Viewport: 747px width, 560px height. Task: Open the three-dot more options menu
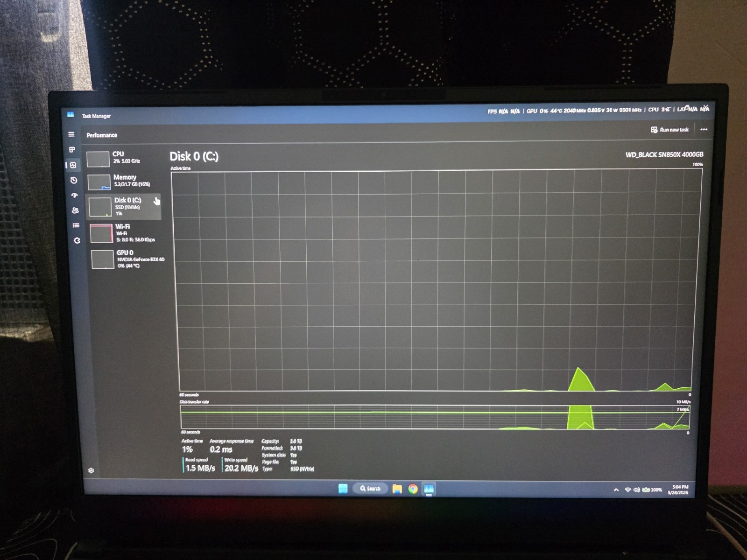(704, 129)
